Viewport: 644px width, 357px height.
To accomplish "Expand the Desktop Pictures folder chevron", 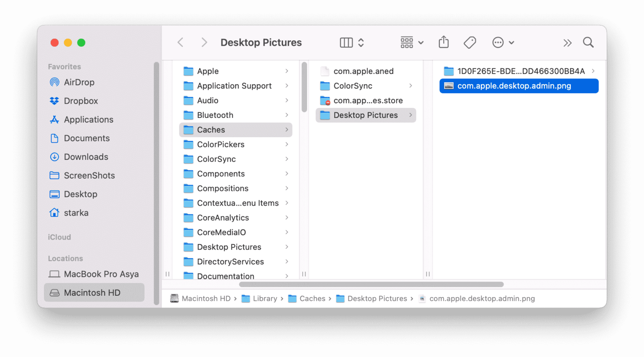I will [410, 115].
